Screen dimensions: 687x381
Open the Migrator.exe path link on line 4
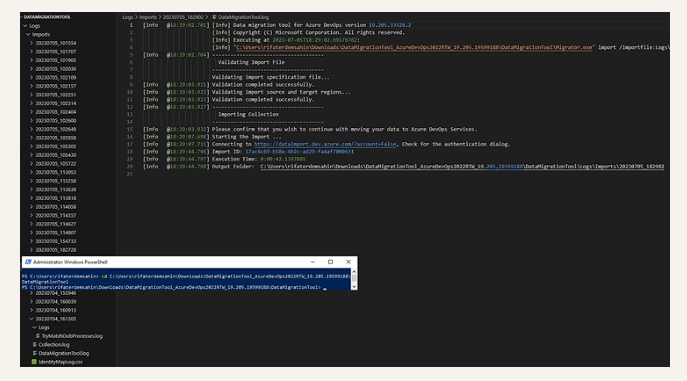point(414,47)
